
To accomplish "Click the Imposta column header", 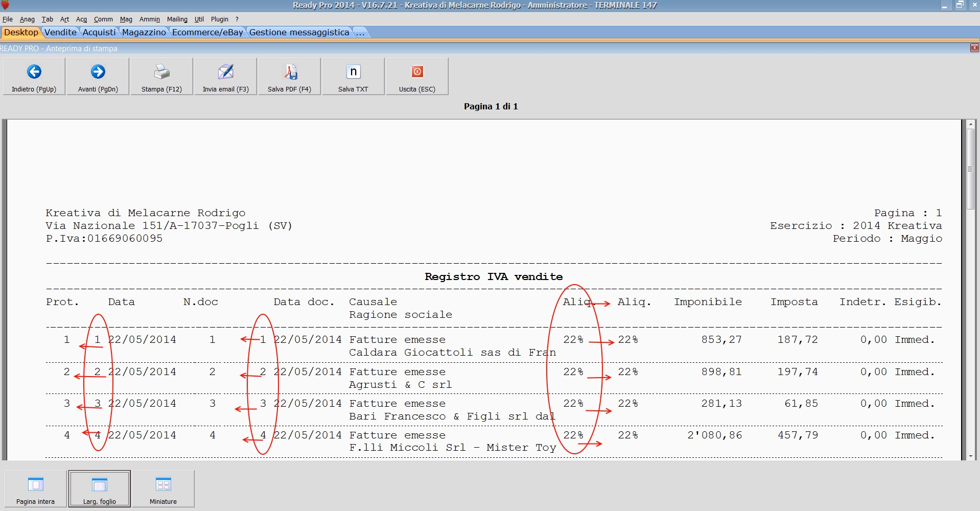I will tap(794, 302).
